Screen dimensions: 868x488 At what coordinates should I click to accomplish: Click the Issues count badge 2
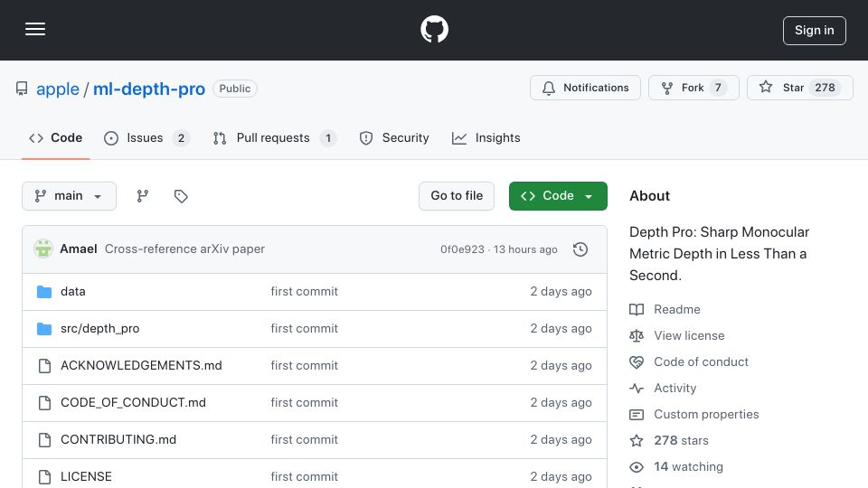181,137
